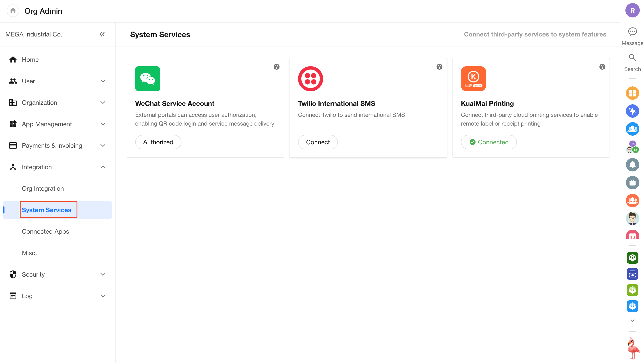Screen dimensions: 644x363
Task: Select Org Integration in sidebar
Action: (x=43, y=188)
